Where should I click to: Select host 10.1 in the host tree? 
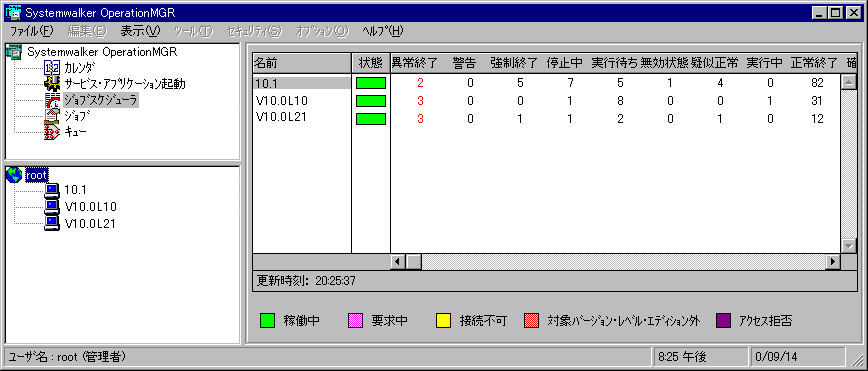(x=75, y=191)
